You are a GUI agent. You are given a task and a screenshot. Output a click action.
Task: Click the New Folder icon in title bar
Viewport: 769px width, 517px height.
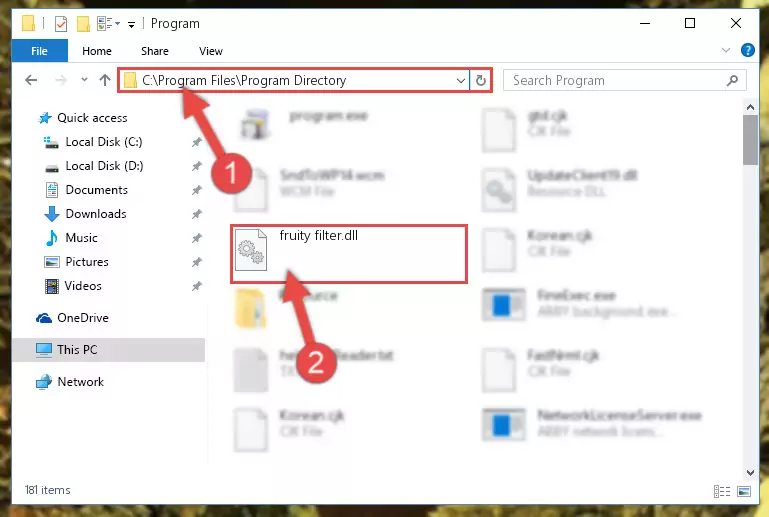pos(83,24)
